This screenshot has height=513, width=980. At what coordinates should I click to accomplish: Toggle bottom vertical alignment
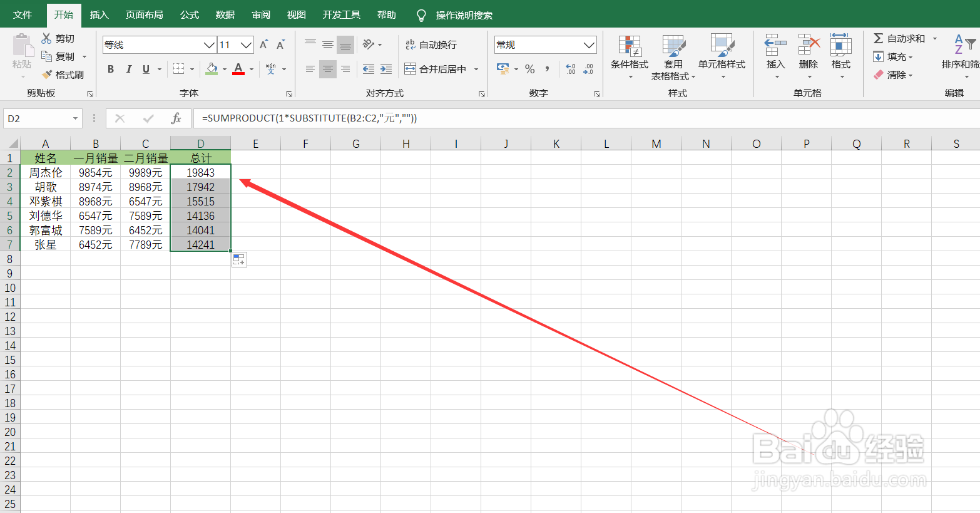[x=345, y=44]
